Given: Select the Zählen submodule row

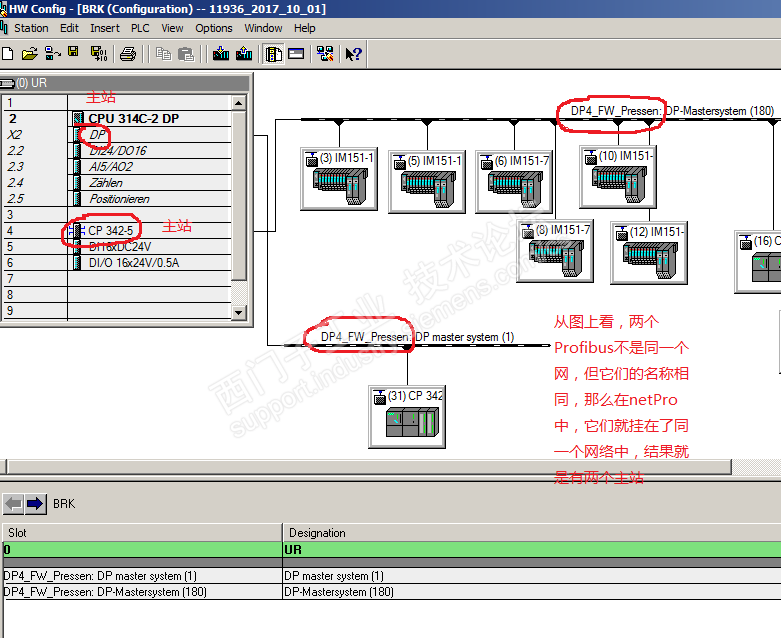Looking at the screenshot, I should 118,183.
